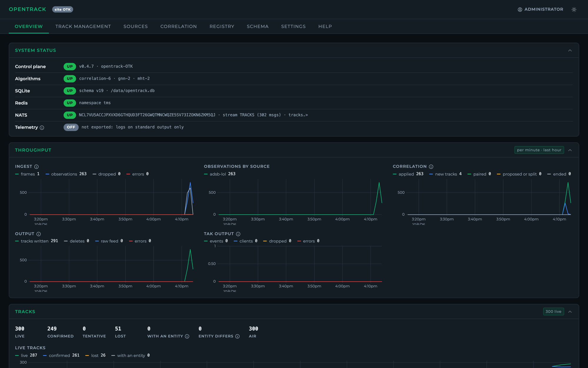Open the Schema tab

[x=258, y=26]
